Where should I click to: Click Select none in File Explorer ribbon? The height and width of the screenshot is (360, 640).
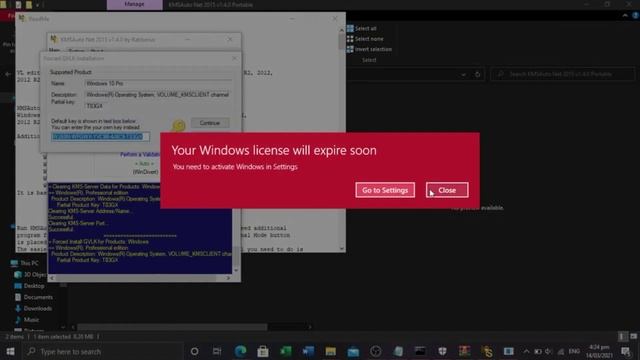tap(365, 39)
